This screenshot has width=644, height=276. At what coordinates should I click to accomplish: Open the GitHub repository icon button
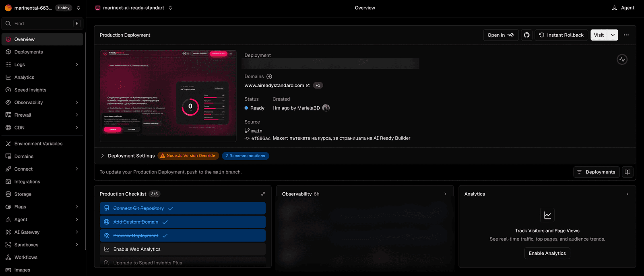coord(526,35)
